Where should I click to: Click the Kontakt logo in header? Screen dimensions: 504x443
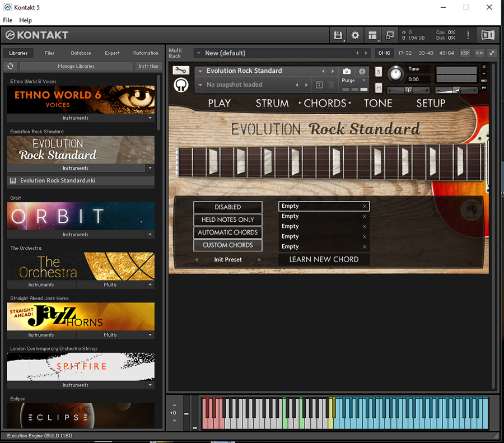[38, 35]
